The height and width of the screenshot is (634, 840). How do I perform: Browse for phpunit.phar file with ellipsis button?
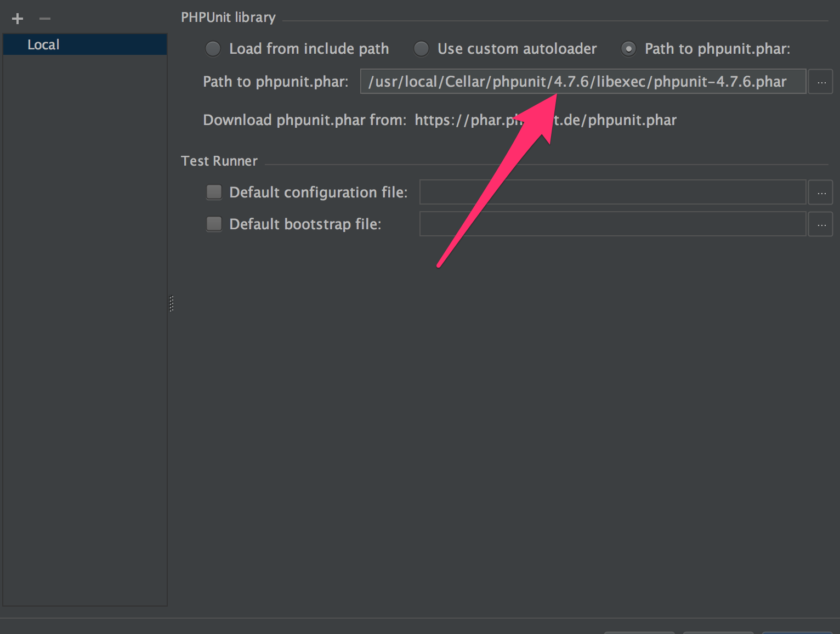pos(821,82)
